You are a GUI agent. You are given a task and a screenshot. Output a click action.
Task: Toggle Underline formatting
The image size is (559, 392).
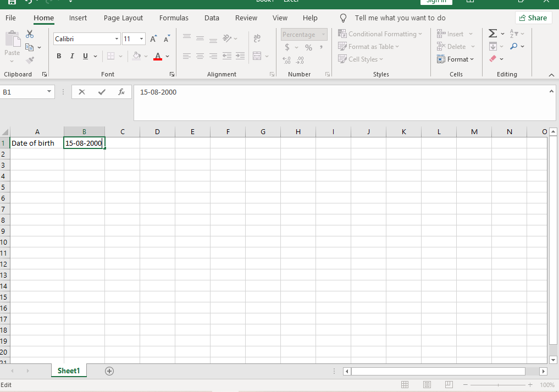(x=85, y=56)
